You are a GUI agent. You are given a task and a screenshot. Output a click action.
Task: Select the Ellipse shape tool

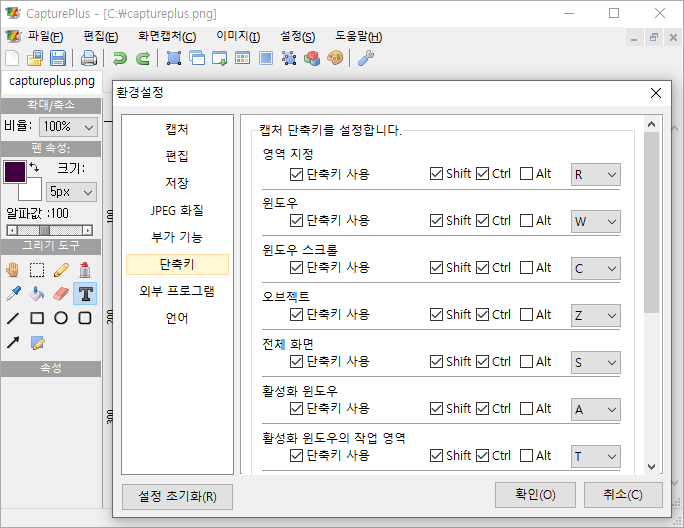(61, 318)
